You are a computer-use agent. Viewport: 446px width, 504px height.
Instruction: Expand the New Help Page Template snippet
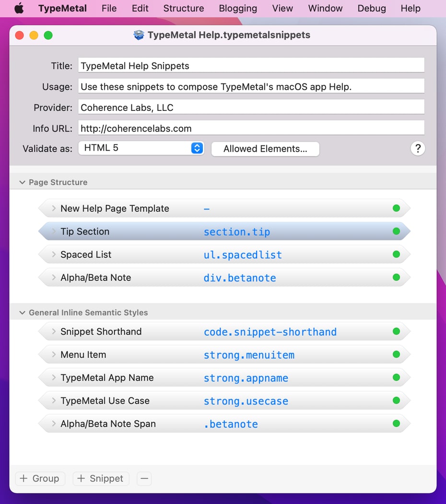click(54, 208)
